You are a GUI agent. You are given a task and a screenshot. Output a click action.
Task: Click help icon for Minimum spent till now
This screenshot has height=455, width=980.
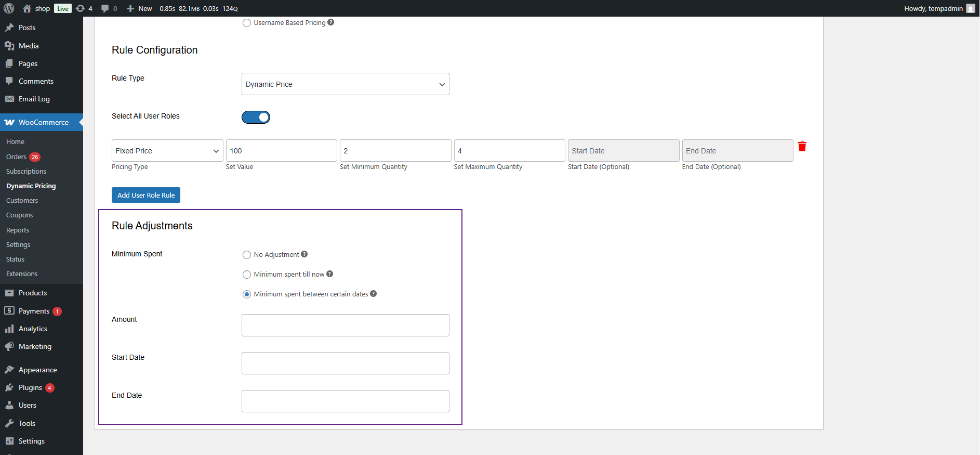330,274
